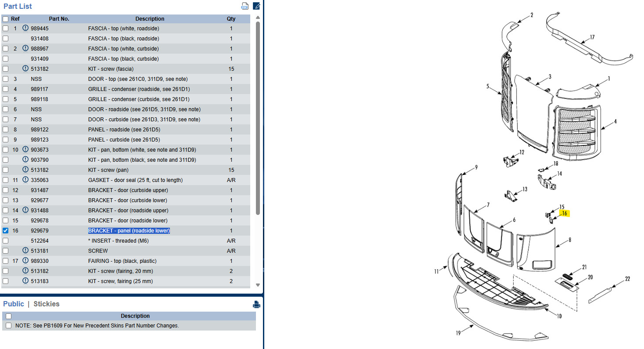
Task: Select callout 3 in the exploded diagram
Action: tap(550, 77)
